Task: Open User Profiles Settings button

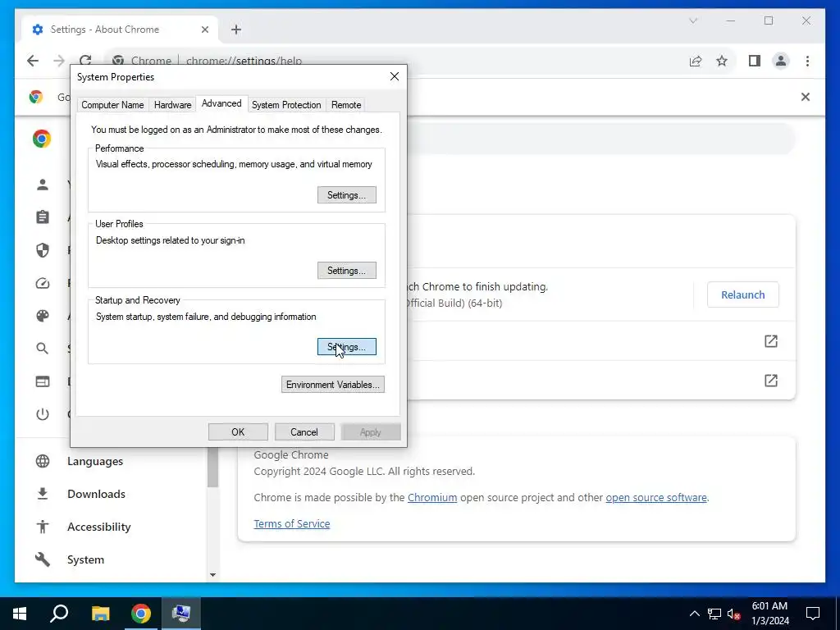Action: point(347,271)
